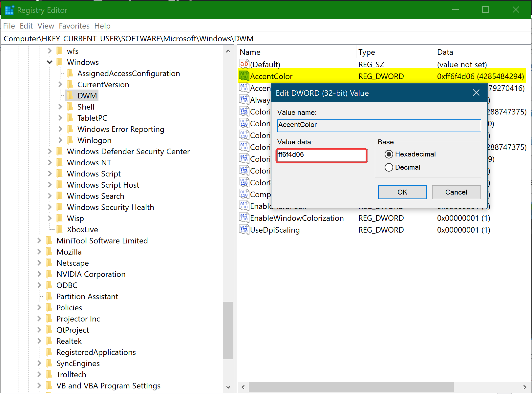Click the AssignedAccessConfiguration folder icon

[70, 73]
